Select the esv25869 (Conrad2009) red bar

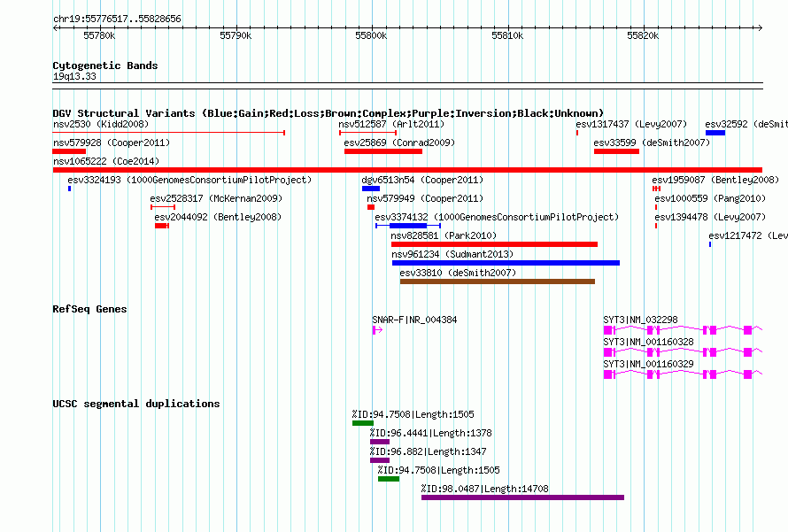(383, 151)
